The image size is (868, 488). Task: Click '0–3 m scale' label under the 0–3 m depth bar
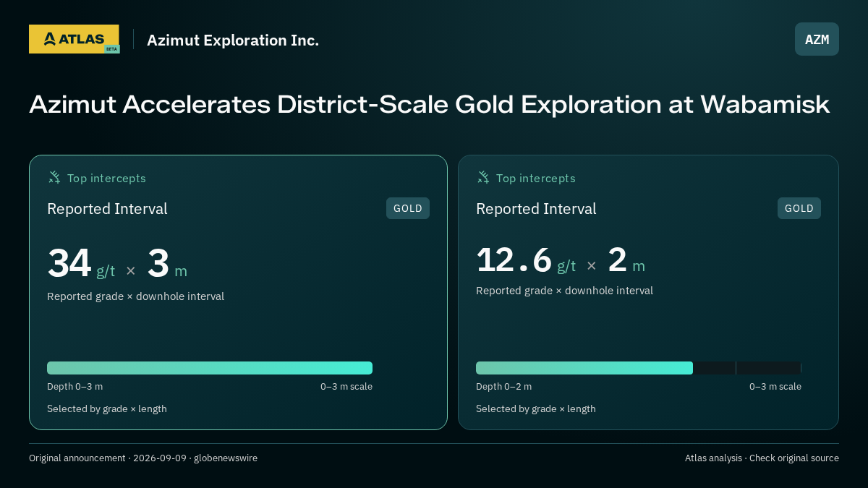pos(346,387)
